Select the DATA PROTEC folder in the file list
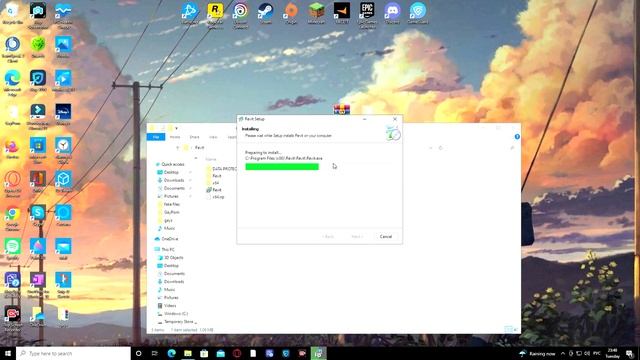Screen dimensions: 640x360 (x=222, y=169)
